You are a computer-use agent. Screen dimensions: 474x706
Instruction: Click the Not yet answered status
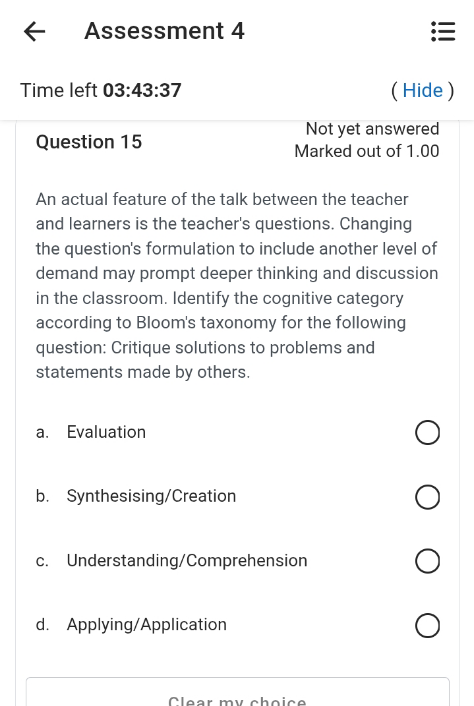point(372,129)
